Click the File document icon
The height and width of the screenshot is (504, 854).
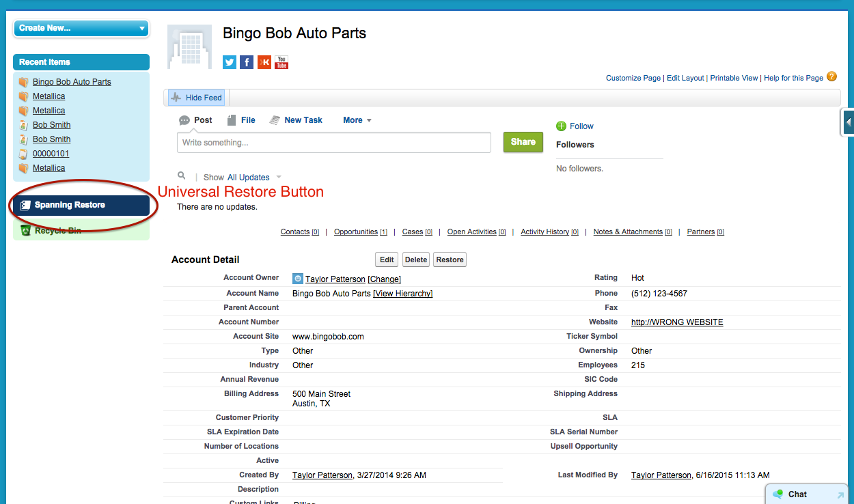(x=232, y=120)
